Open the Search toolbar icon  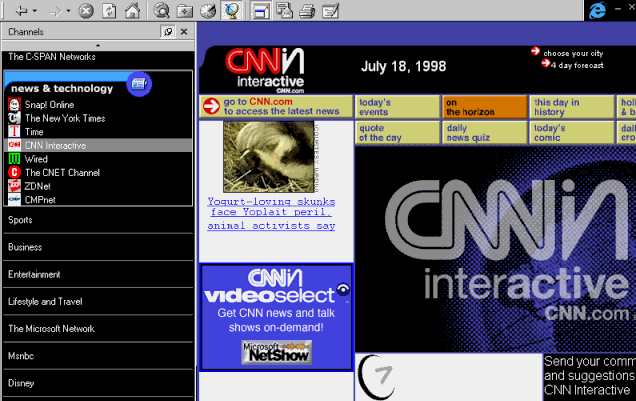coord(161,11)
